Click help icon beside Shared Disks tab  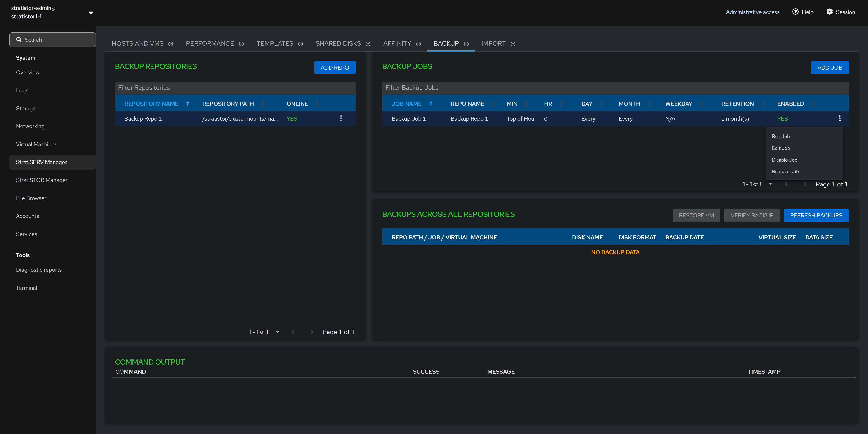tap(368, 44)
